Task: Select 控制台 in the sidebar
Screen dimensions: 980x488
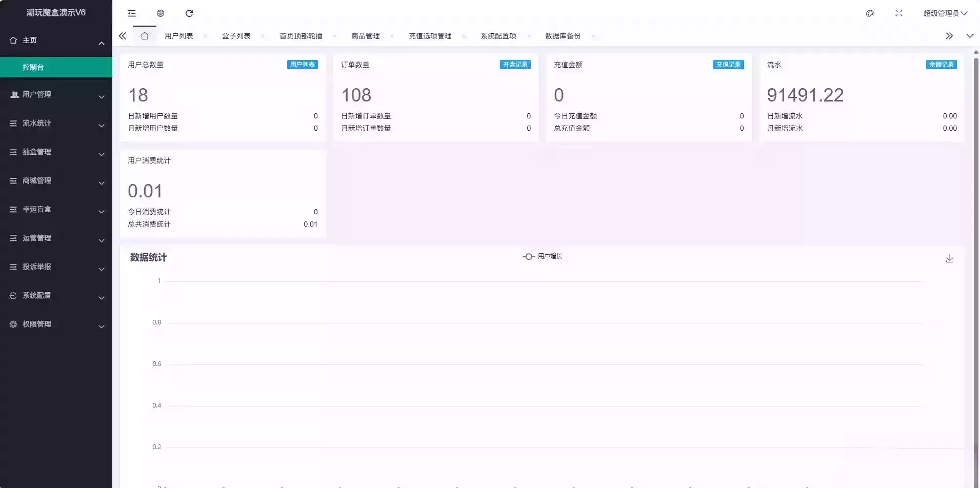Action: click(x=33, y=67)
